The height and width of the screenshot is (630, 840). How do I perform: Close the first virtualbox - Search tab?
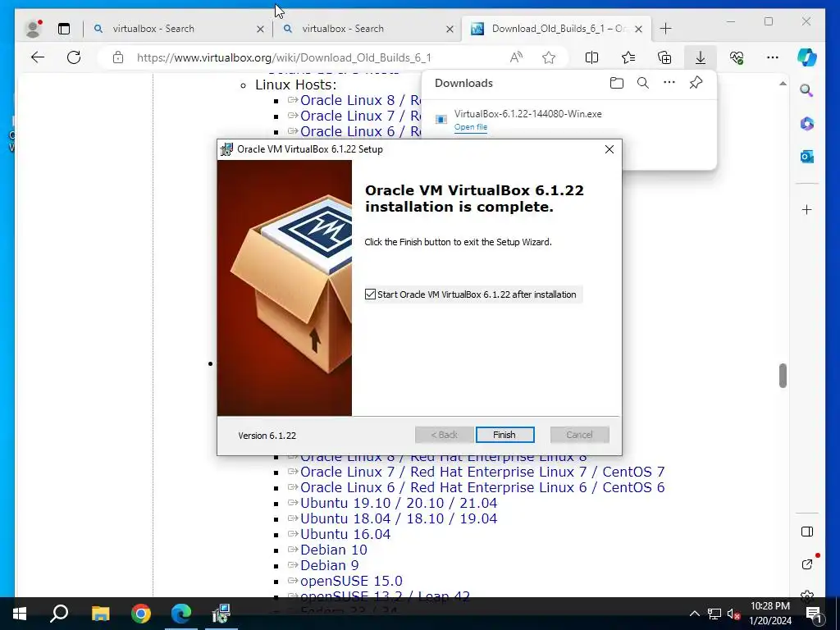[x=260, y=29]
